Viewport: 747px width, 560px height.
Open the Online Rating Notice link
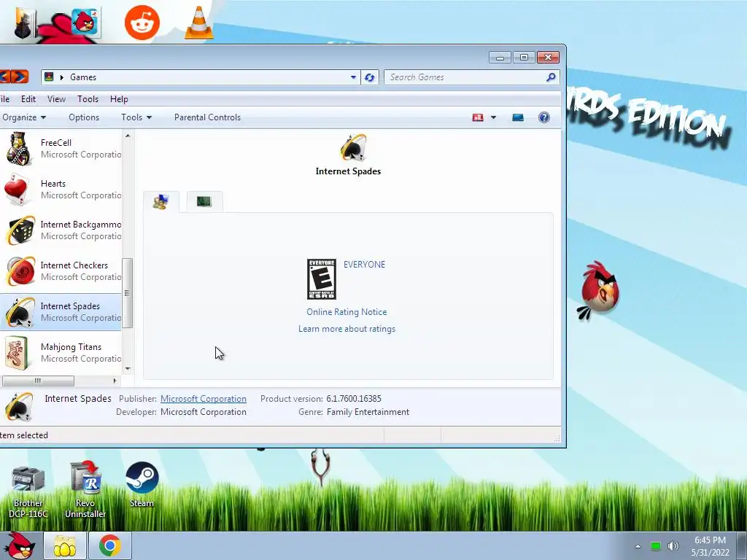[x=347, y=312]
